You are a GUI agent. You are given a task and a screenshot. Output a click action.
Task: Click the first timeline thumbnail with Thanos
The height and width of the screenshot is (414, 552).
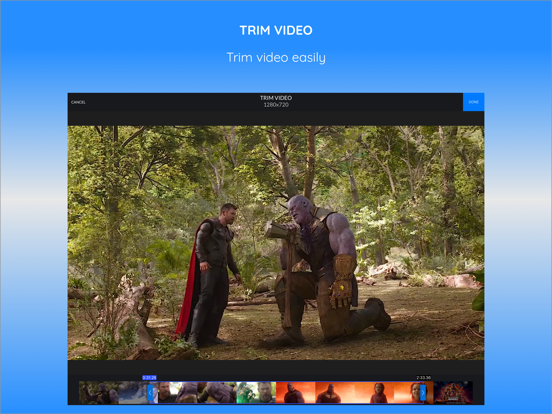[99, 392]
